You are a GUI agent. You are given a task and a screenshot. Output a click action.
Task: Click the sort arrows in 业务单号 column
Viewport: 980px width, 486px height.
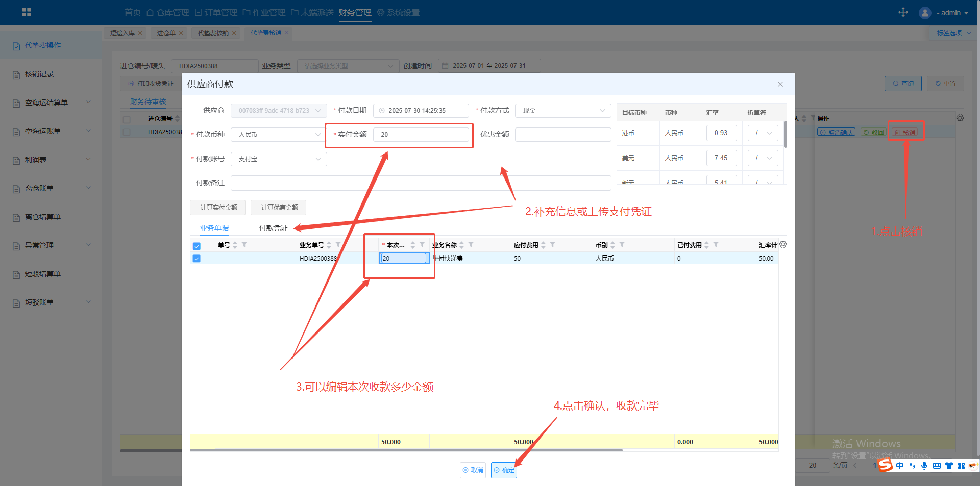pyautogui.click(x=329, y=245)
